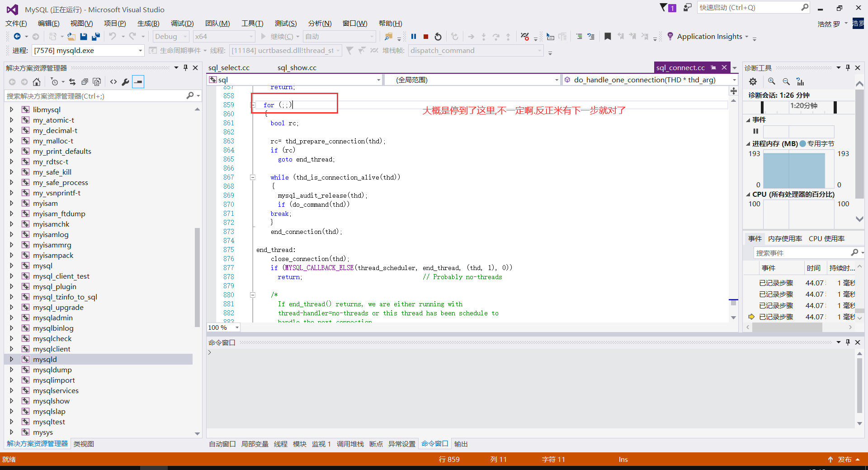The image size is (868, 470).
Task: Open the 文件(F) menu
Action: (x=16, y=24)
